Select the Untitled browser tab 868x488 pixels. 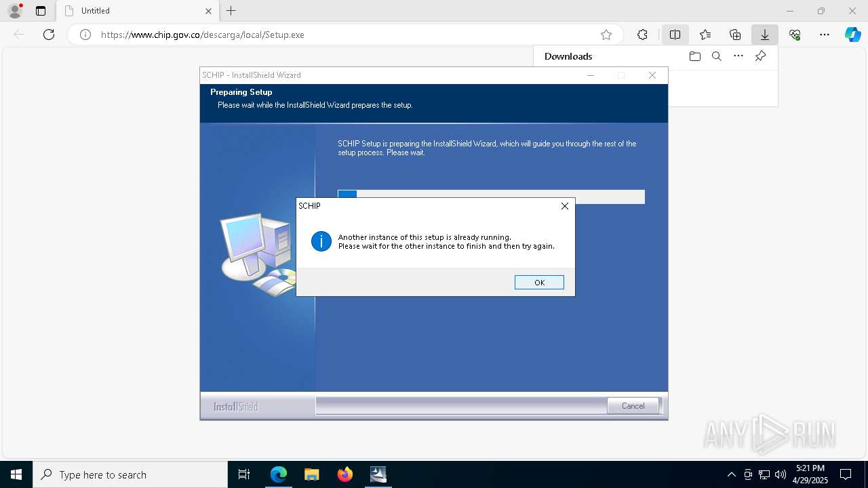click(x=137, y=11)
